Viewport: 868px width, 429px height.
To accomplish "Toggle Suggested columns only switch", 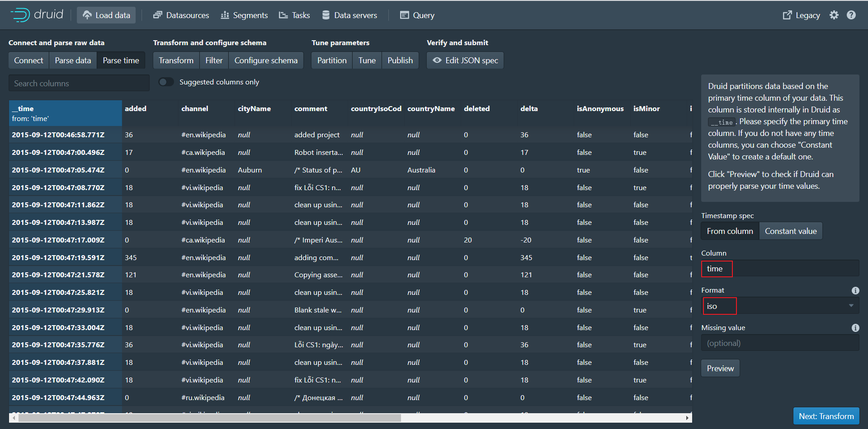I will click(166, 82).
